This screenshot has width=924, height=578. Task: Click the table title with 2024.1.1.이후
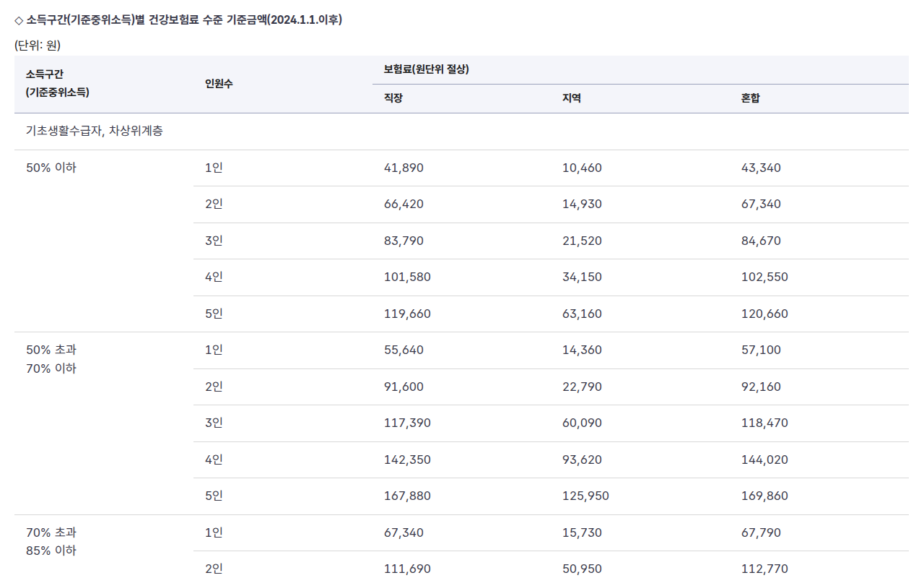pos(178,20)
